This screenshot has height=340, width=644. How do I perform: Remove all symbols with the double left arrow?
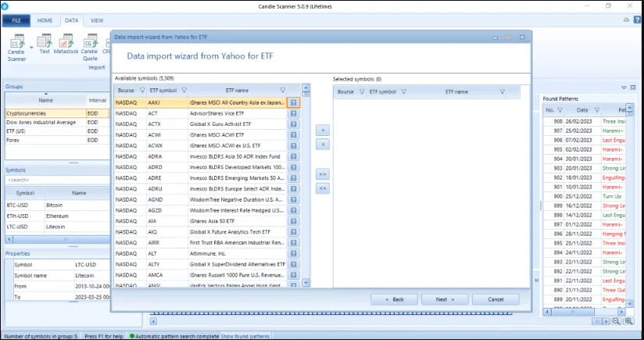pyautogui.click(x=323, y=188)
